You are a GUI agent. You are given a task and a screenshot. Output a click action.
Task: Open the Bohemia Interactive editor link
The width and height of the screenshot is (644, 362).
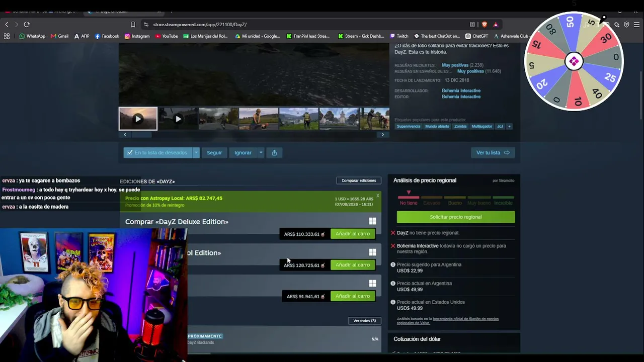point(461,97)
